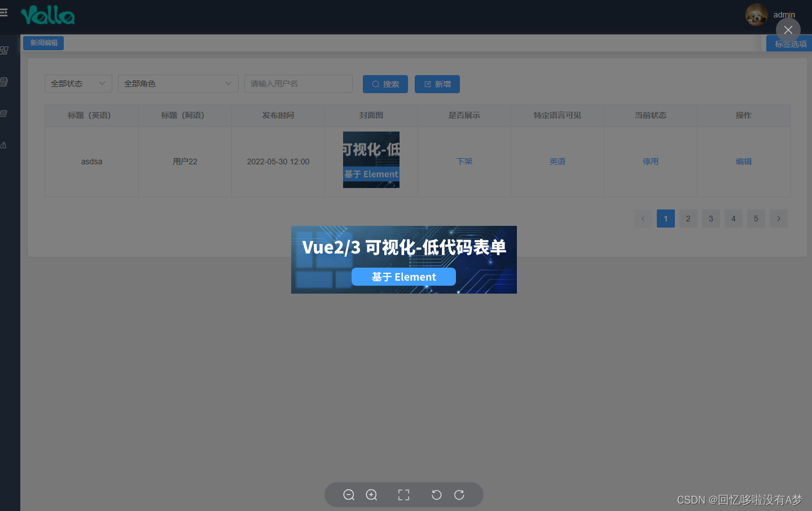This screenshot has width=812, height=511.
Task: Zoom out the image preview
Action: click(x=349, y=495)
